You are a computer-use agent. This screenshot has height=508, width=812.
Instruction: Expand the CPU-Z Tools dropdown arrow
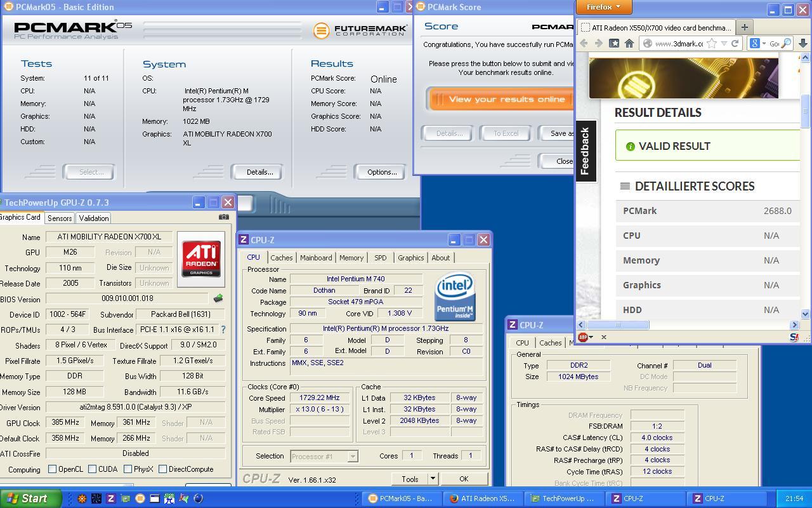coord(433,479)
